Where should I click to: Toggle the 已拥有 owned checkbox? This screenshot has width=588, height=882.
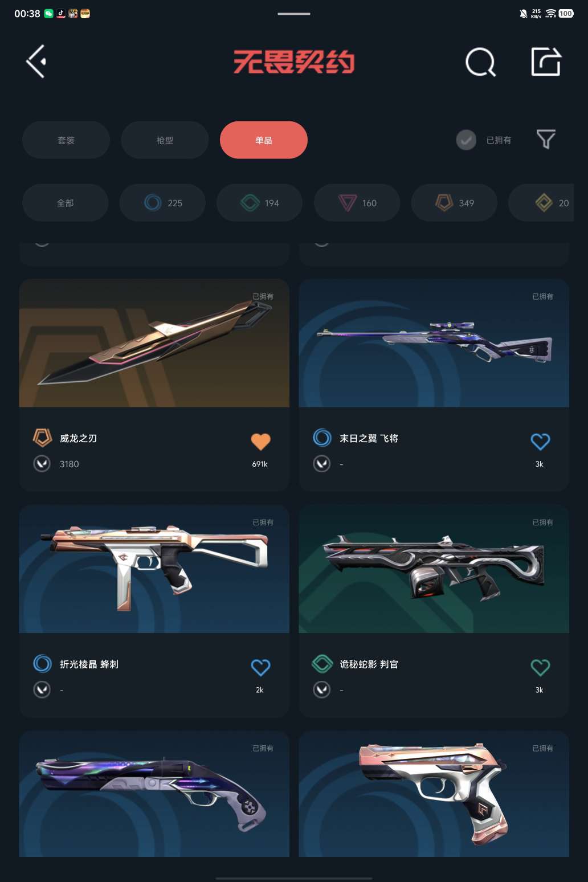(466, 140)
